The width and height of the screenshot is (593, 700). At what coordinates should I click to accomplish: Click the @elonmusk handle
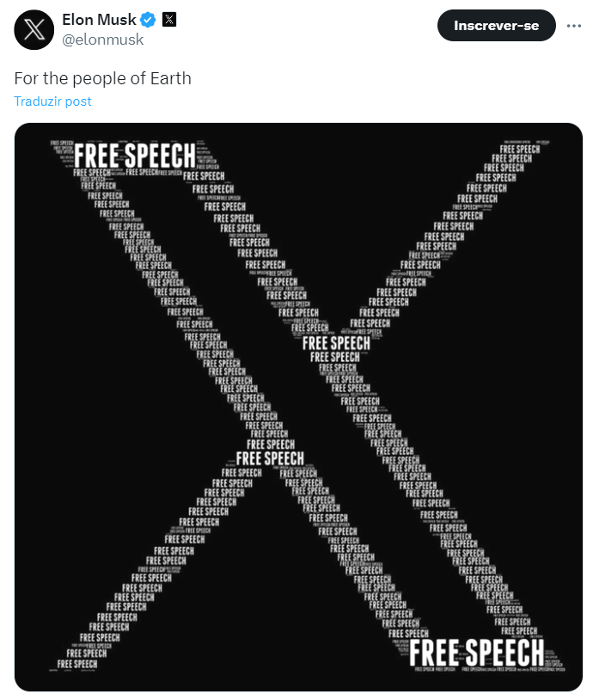(102, 40)
